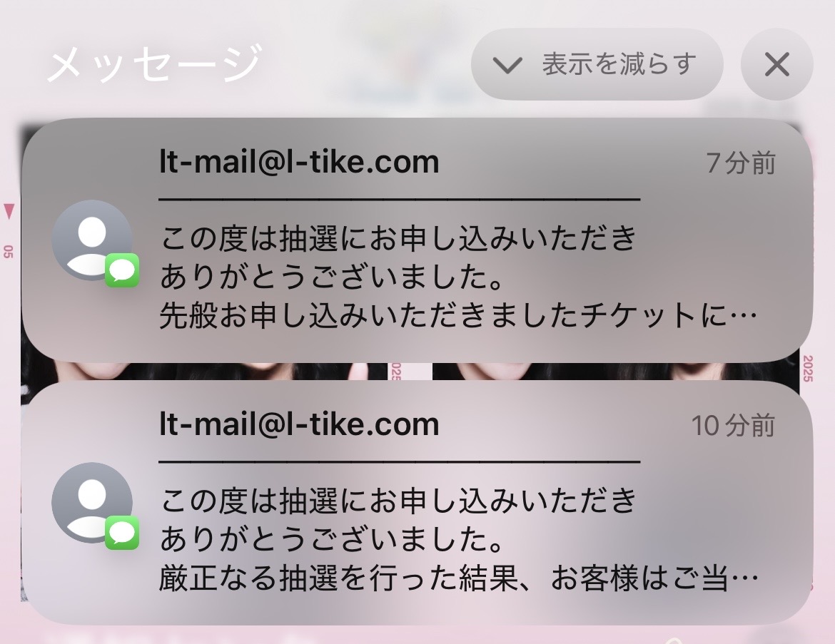Viewport: 835px width, 644px height.
Task: Tap the contact avatar in the 7分前 notification
Action: coord(92,240)
